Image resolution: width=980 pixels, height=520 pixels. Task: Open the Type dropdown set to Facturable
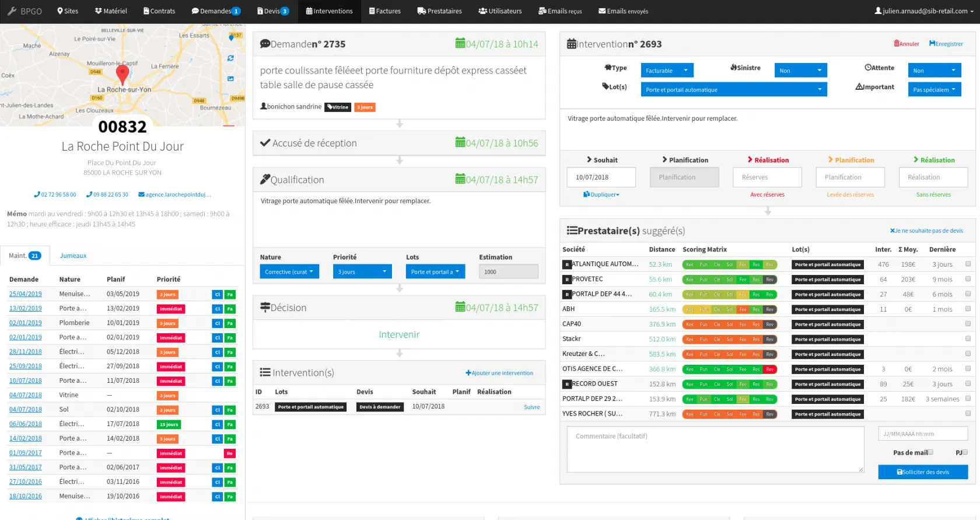(x=667, y=71)
